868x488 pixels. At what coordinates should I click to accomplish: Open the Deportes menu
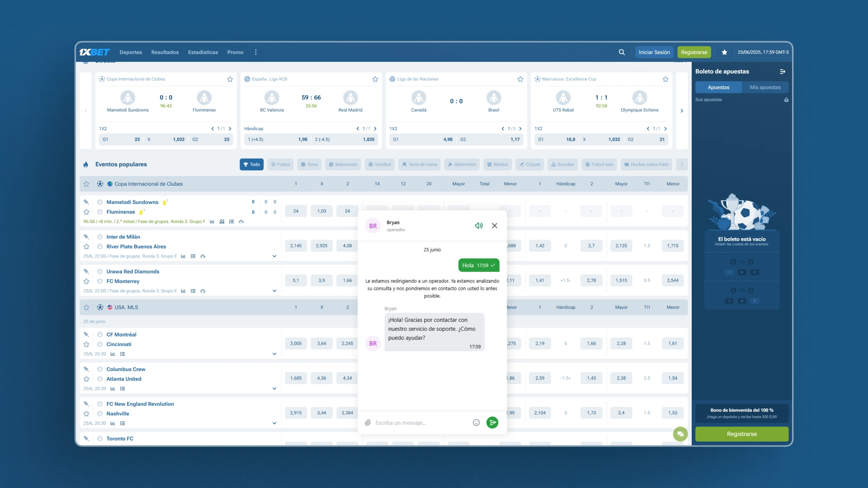point(131,52)
